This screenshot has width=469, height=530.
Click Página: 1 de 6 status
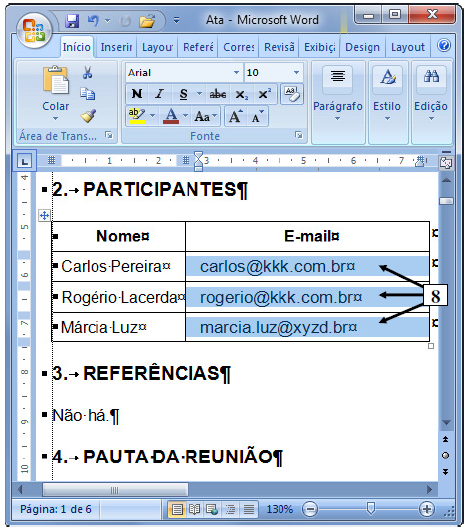(56, 509)
